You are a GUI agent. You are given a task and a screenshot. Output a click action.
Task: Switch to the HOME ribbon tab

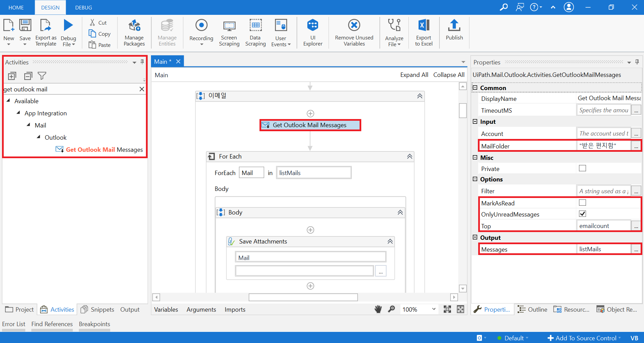pyautogui.click(x=16, y=7)
